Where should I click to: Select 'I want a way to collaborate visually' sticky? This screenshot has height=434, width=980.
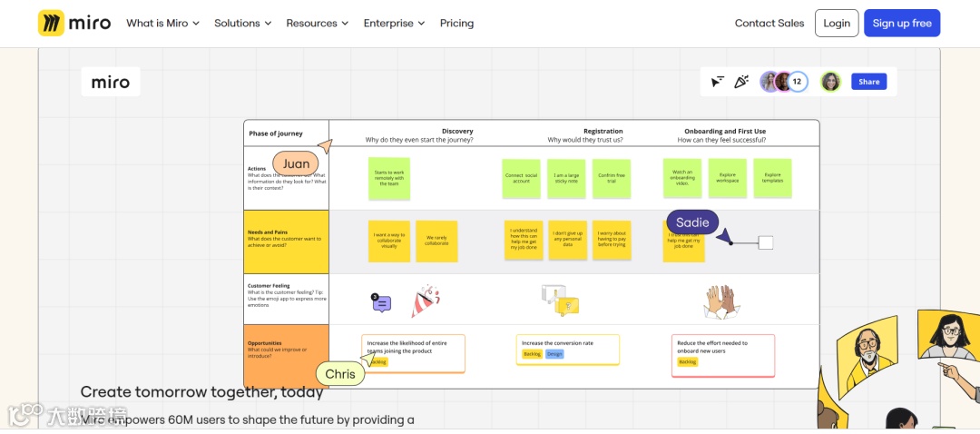coord(388,241)
